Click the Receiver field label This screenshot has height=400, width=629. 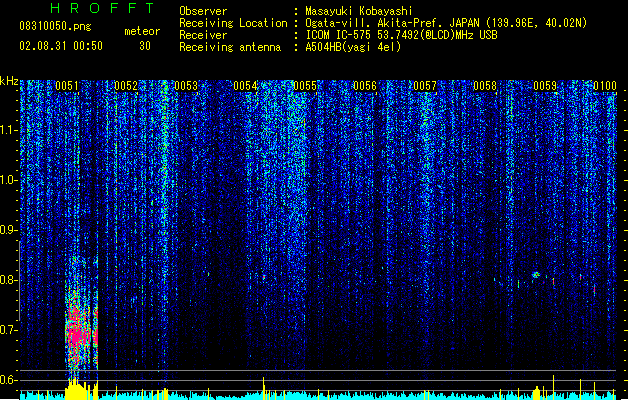click(x=203, y=35)
